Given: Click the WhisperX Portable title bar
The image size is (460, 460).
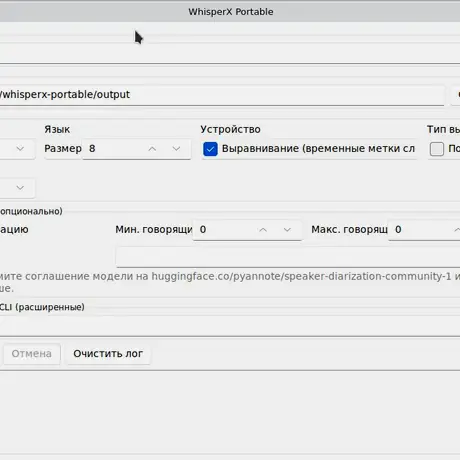Looking at the screenshot, I should 231,12.
